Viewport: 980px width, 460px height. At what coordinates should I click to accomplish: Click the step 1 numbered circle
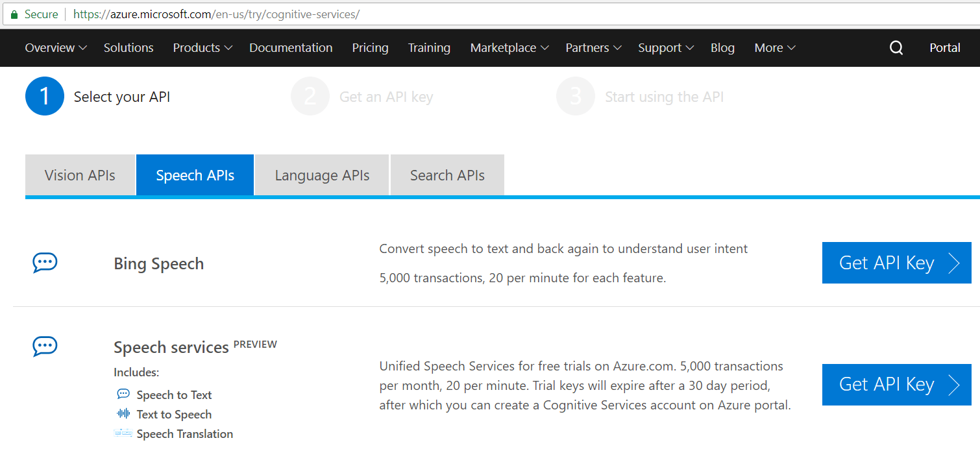click(45, 96)
